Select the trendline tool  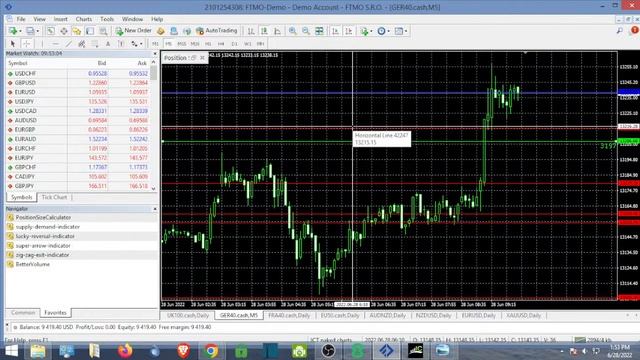69,44
